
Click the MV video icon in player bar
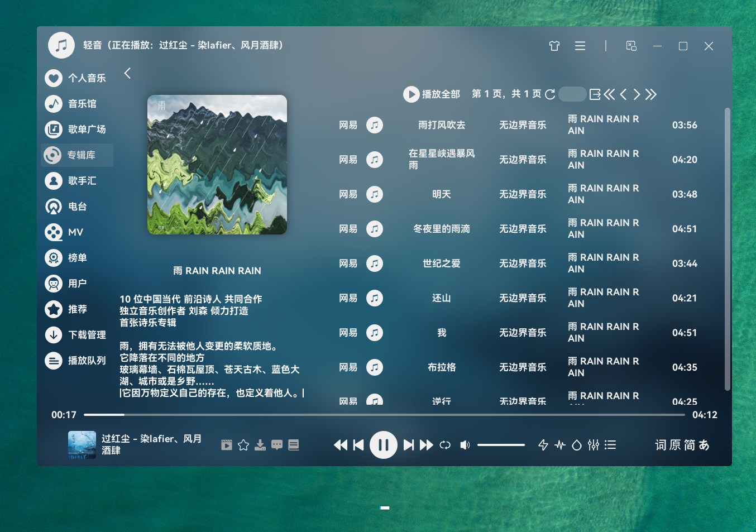coord(226,445)
